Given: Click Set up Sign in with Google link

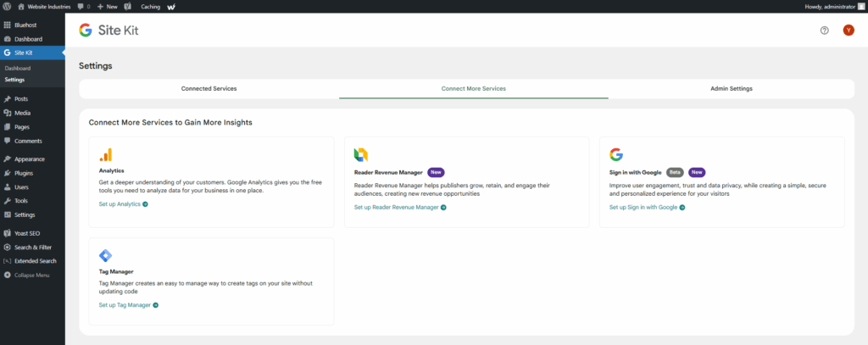Looking at the screenshot, I should point(647,207).
